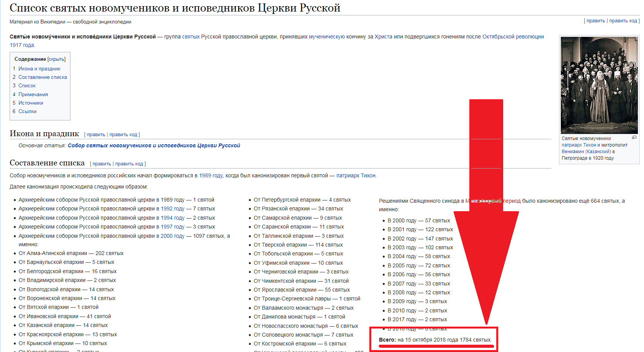Viewport: 644px width, 352px height.
Task: Click the top-right править edit link
Action: tap(596, 21)
